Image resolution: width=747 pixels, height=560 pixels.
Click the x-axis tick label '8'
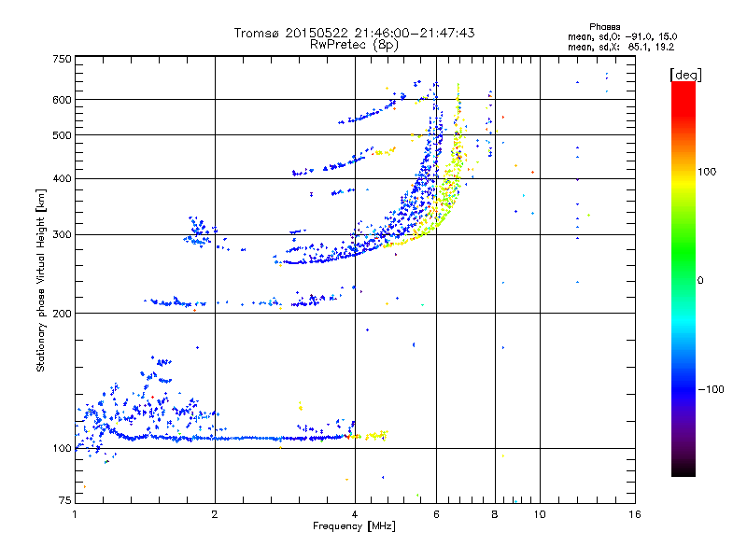pos(495,514)
